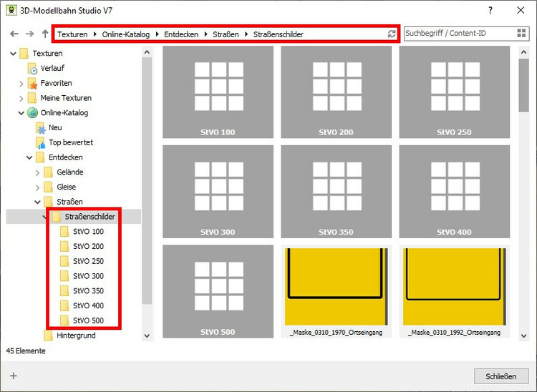Click the thumbnail pane scroll-up arrow
Viewport: 537px width, 392px height.
tap(523, 52)
